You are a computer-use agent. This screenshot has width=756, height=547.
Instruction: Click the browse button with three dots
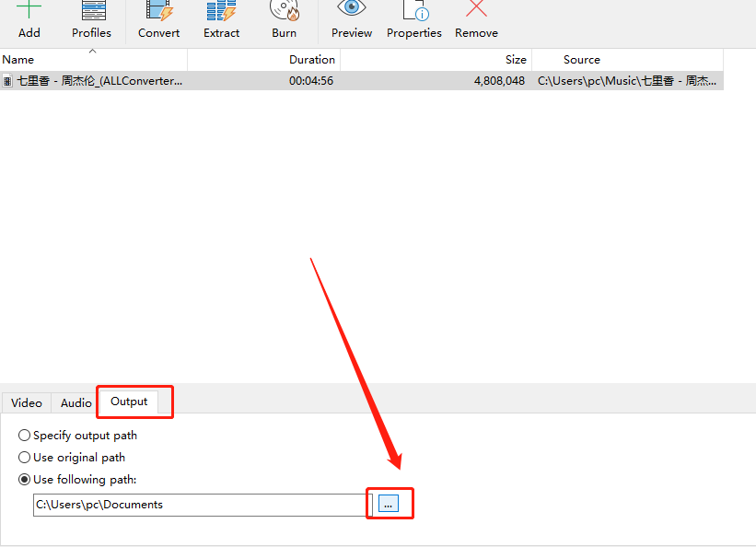388,504
